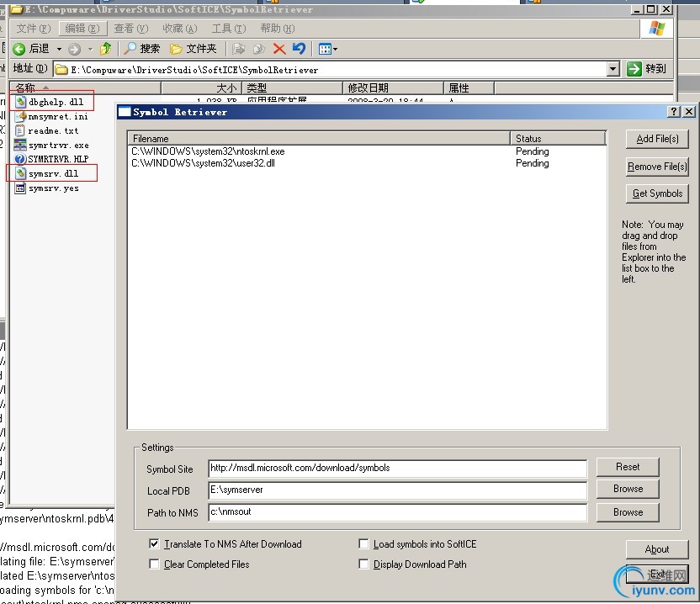Sort by Size (大小) column in Explorer
The width and height of the screenshot is (700, 604).
click(x=201, y=87)
